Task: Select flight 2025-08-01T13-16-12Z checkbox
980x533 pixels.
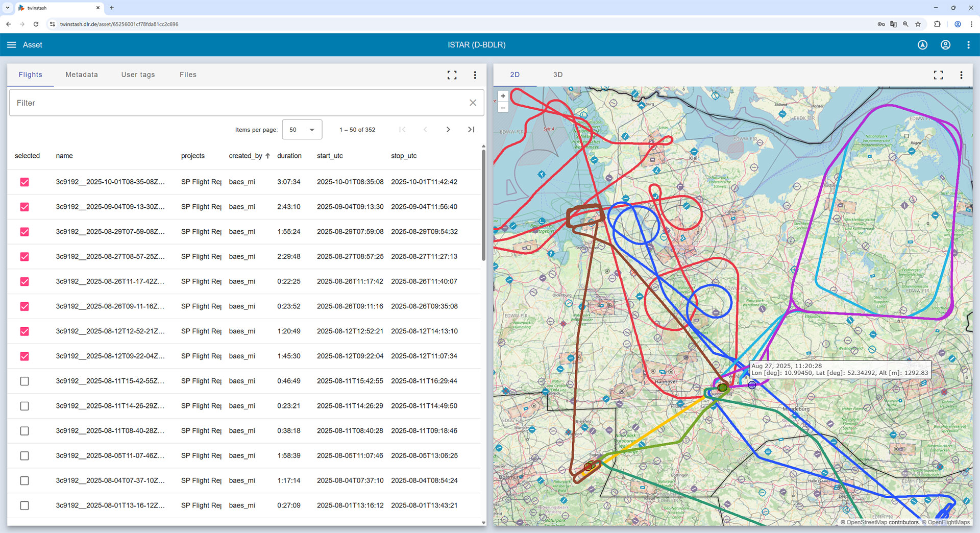Action: pos(24,505)
